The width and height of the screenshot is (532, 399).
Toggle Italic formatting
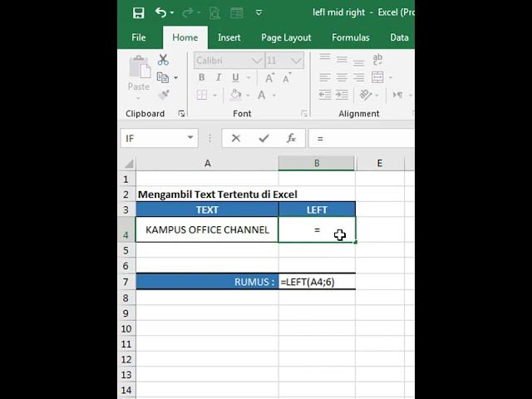pos(219,77)
